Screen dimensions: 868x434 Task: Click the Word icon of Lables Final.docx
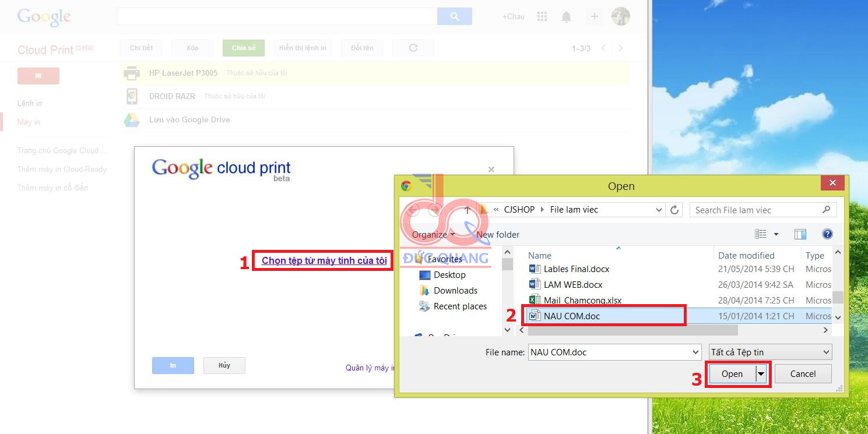click(535, 269)
